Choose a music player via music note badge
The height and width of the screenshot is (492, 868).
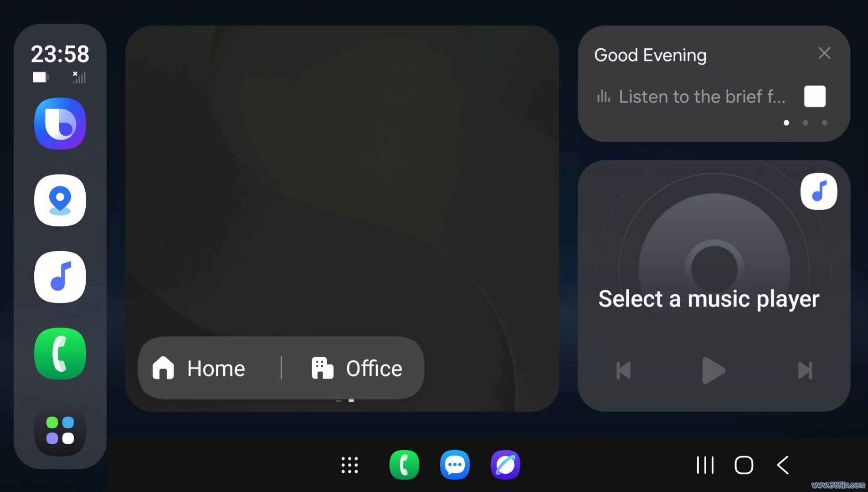pos(819,191)
